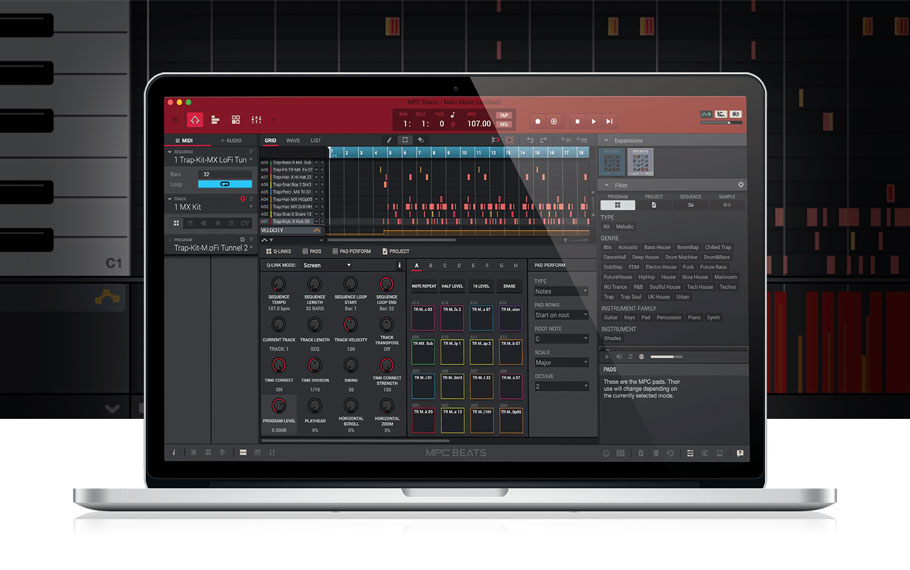Select pad bank A
Image resolution: width=910 pixels, height=570 pixels.
tap(416, 266)
